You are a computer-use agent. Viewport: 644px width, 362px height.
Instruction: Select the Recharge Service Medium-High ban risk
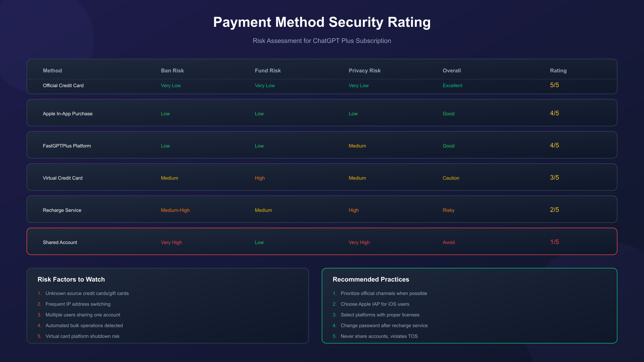click(175, 210)
